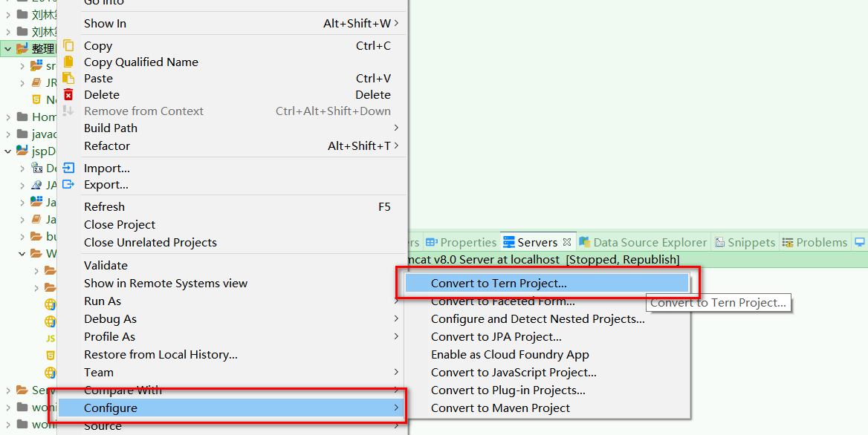Click the javac project folder icon
The image size is (868, 435).
point(22,134)
